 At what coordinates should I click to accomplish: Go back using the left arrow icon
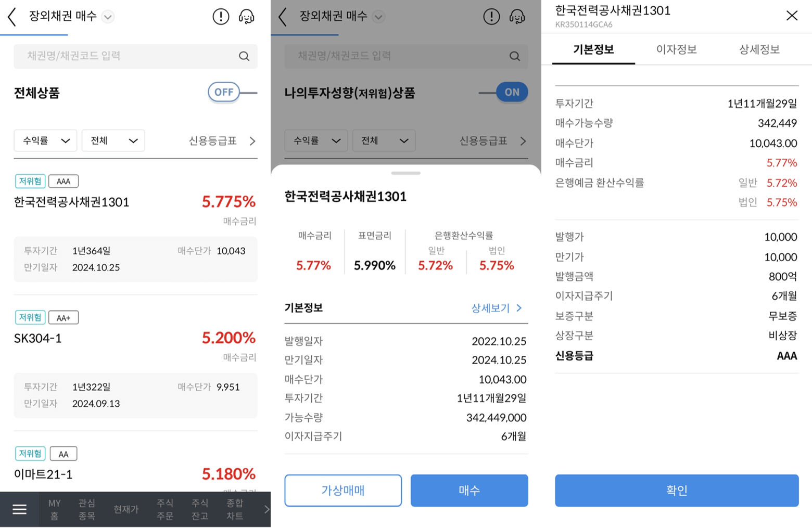(11, 16)
